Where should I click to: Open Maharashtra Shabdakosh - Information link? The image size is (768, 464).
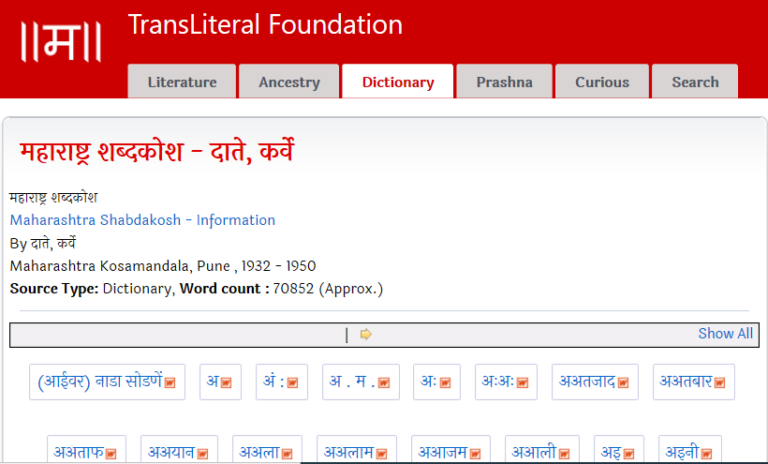click(x=142, y=220)
